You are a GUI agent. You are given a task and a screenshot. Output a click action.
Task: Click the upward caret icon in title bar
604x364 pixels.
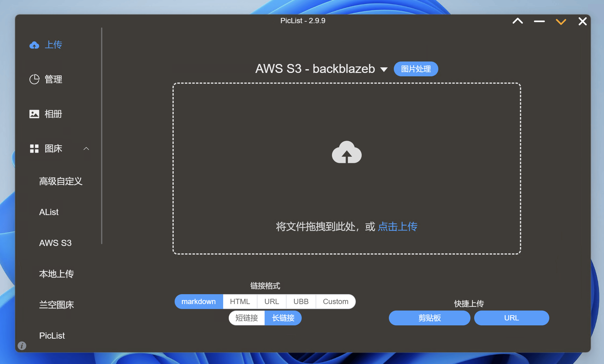pyautogui.click(x=517, y=21)
